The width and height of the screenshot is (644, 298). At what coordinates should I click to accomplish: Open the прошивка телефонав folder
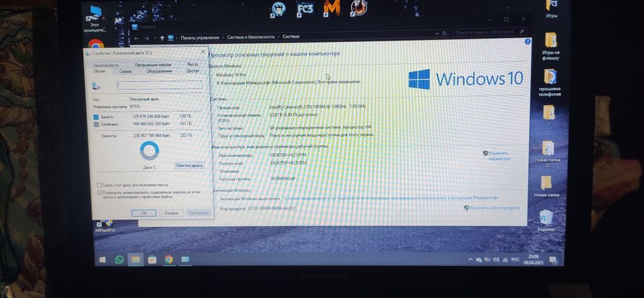(x=550, y=83)
